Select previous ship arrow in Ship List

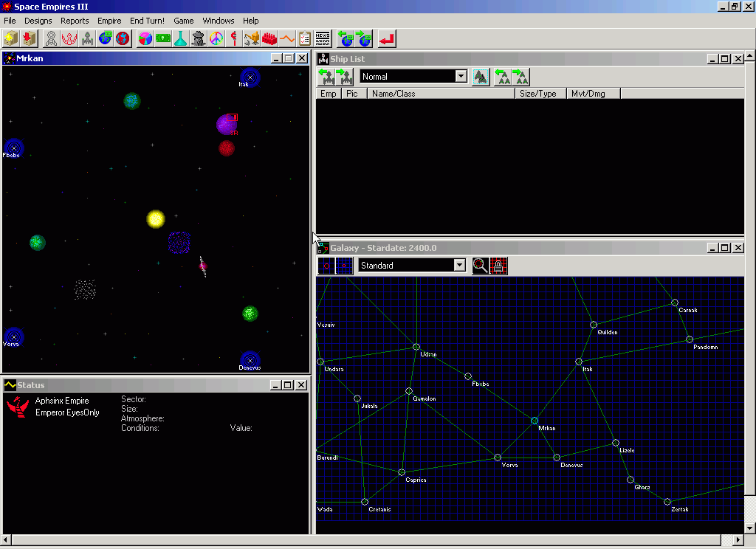[x=326, y=77]
